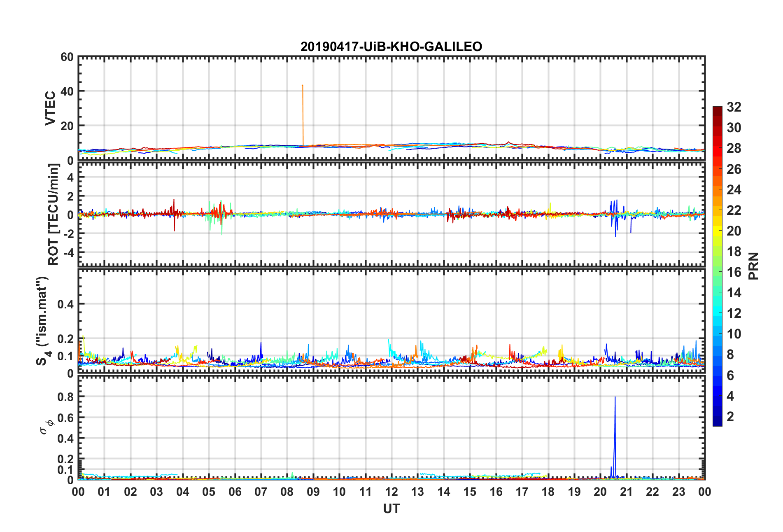Click the ROT [TECU/min] axis label
783x532 pixels.
[x=54, y=214]
